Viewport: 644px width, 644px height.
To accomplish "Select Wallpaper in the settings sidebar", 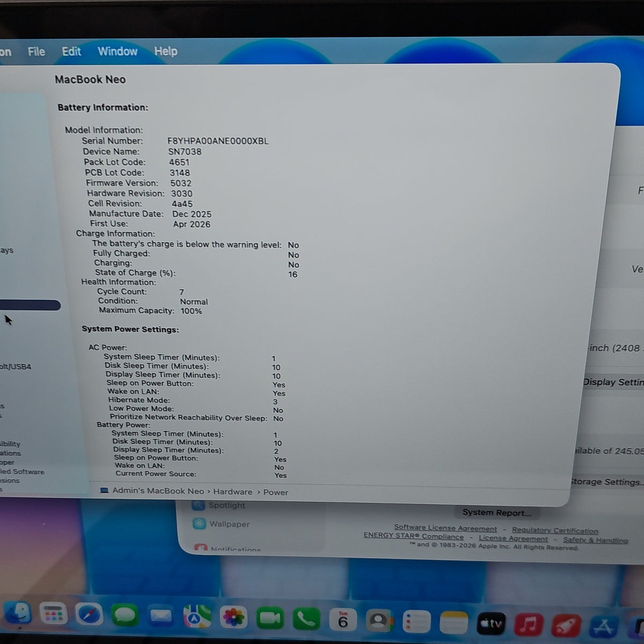I will 229,524.
